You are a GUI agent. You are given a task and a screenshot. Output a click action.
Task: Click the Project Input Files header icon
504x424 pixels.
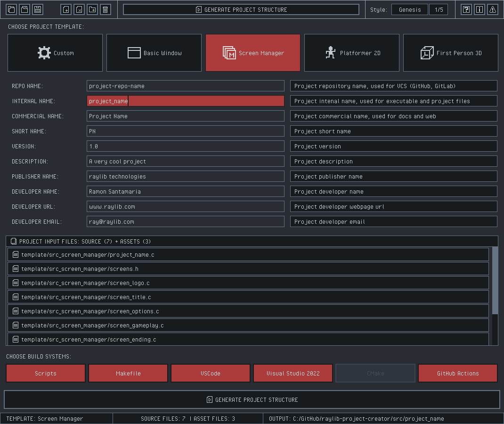click(14, 241)
